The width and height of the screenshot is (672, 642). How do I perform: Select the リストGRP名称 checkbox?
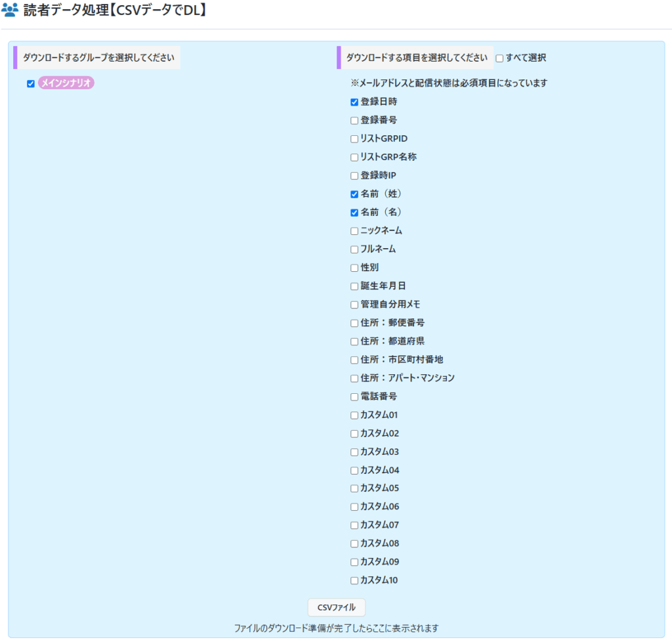tap(354, 158)
